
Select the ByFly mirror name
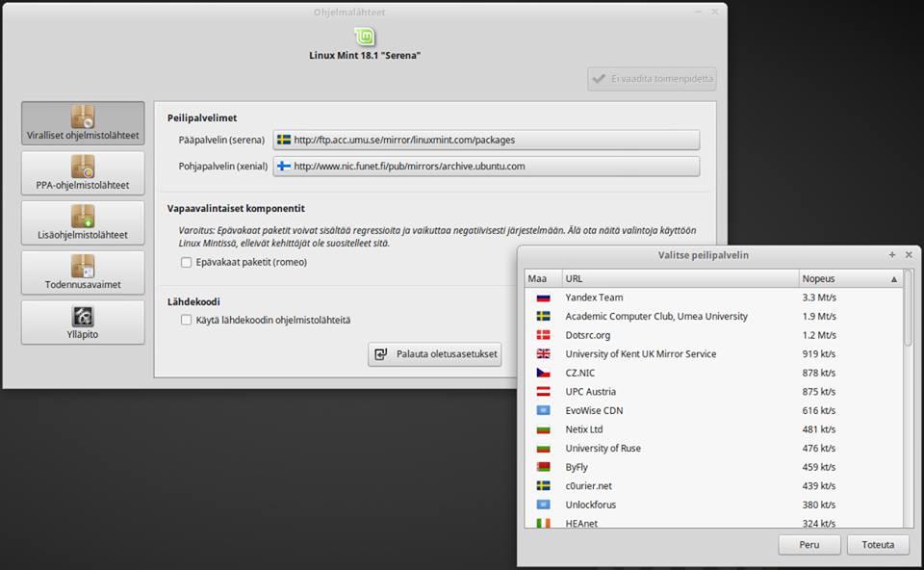click(x=577, y=467)
